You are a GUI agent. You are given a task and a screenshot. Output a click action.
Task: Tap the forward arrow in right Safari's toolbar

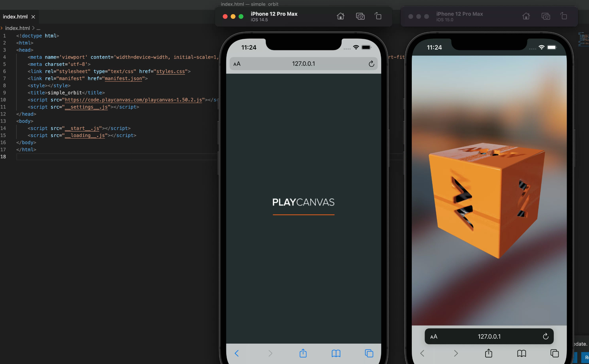(x=456, y=353)
